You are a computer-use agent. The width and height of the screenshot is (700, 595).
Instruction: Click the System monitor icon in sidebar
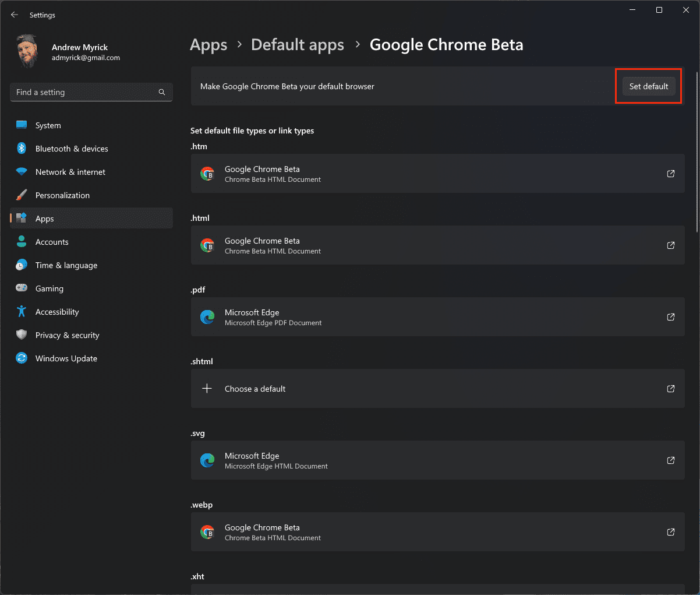tap(22, 125)
